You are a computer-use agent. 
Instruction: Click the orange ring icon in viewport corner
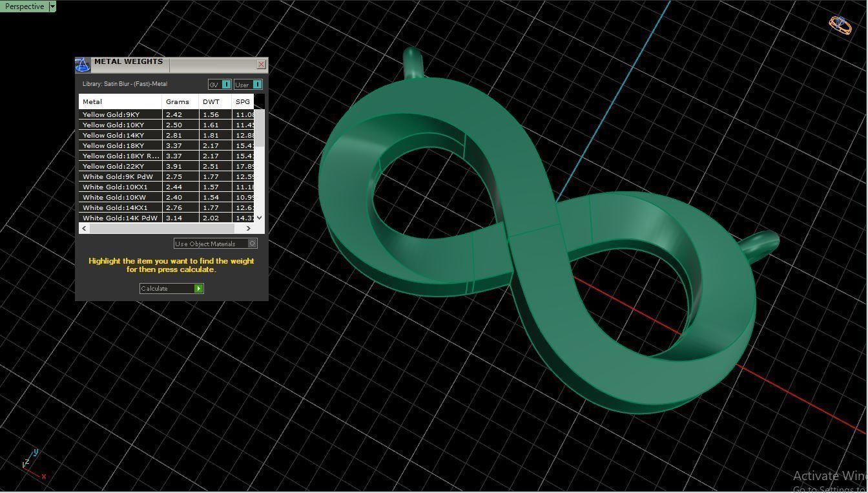(840, 25)
